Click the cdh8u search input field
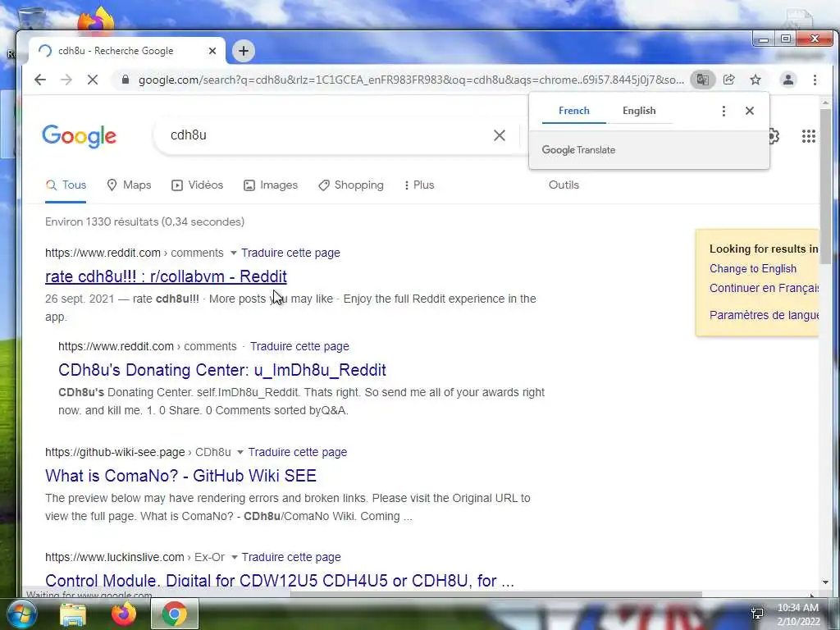Image resolution: width=840 pixels, height=630 pixels. pos(326,135)
